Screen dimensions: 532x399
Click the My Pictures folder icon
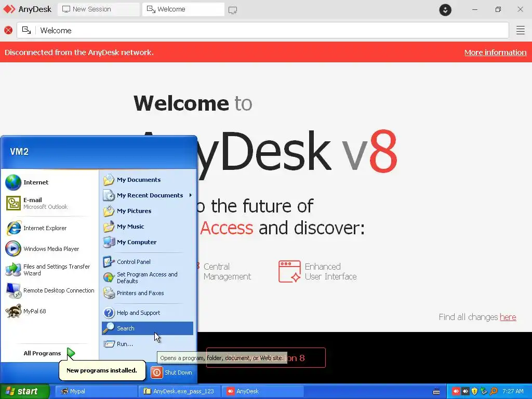(x=109, y=211)
